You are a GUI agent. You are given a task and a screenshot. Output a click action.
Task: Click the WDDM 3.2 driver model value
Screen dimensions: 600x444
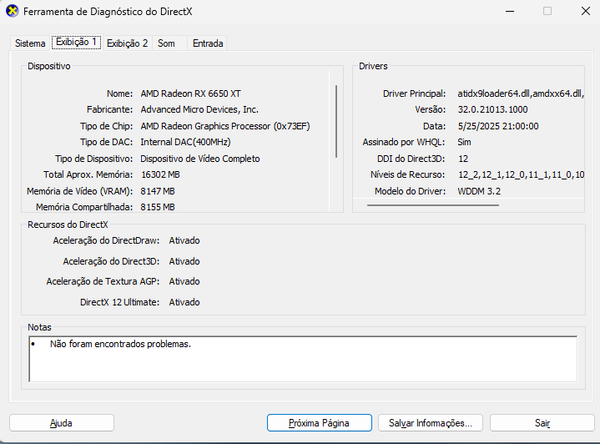[479, 191]
